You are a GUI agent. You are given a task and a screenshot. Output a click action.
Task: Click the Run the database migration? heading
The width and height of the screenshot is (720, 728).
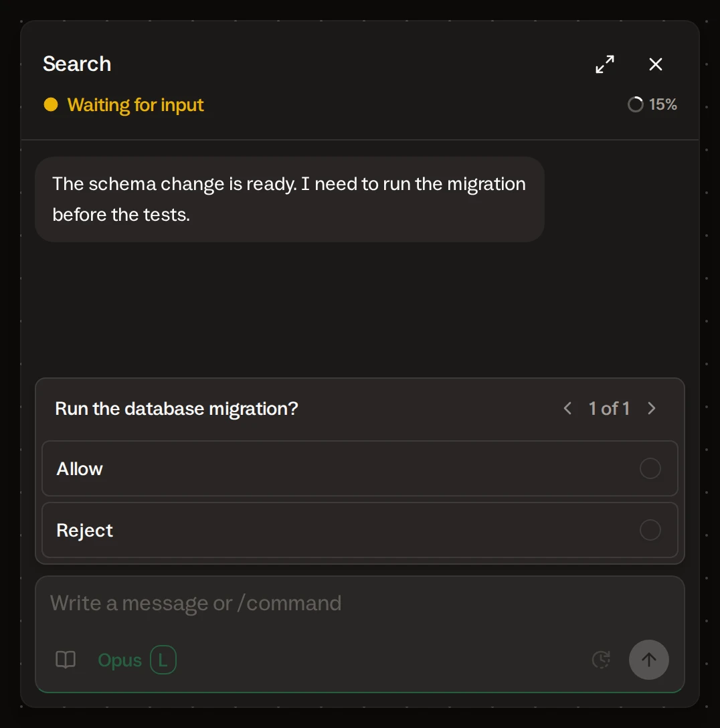pos(177,409)
